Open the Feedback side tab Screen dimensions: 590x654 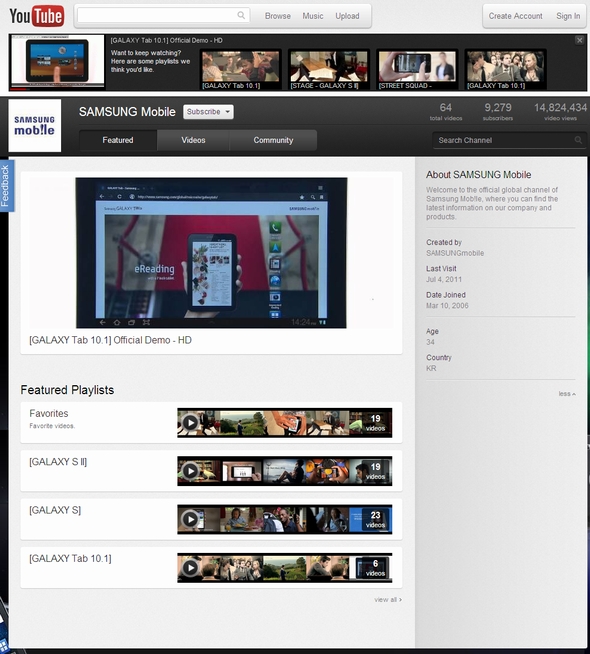(5, 186)
